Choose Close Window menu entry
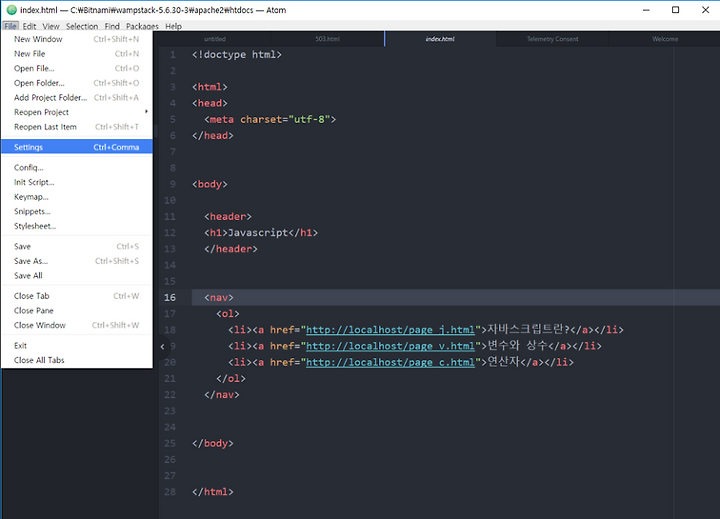Viewport: 720px width, 519px height. [x=77, y=325]
